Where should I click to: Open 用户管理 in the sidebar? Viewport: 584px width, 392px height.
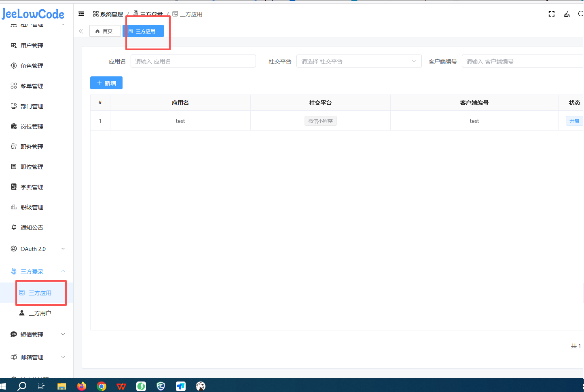coord(32,46)
